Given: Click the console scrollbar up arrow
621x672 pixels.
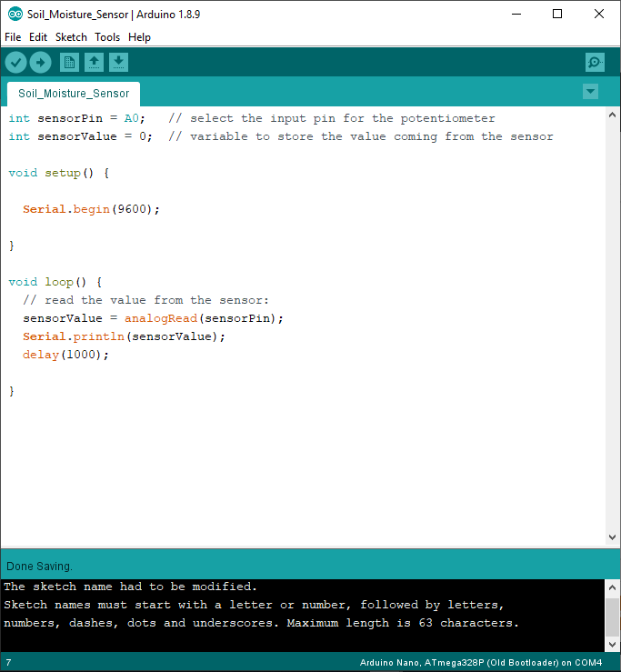Looking at the screenshot, I should point(612,587).
